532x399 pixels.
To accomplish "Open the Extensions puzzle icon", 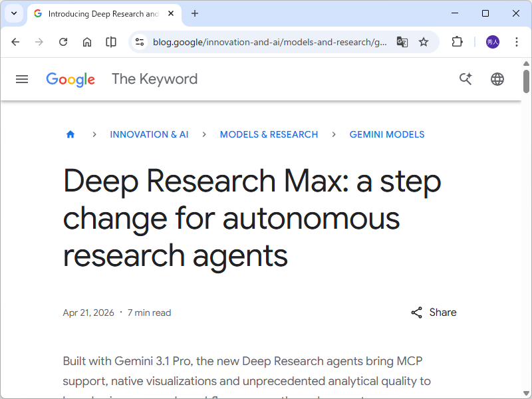I will point(457,42).
